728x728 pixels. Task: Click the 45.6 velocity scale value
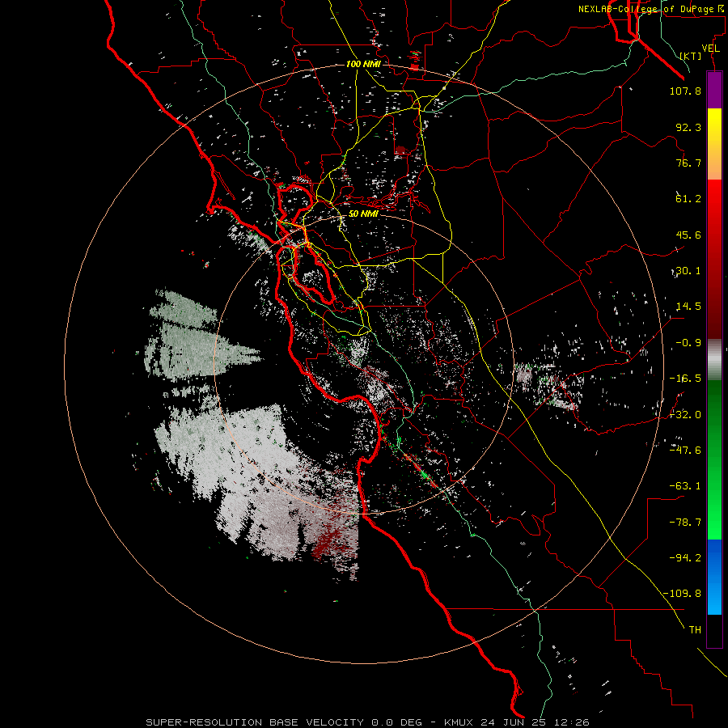pyautogui.click(x=688, y=235)
